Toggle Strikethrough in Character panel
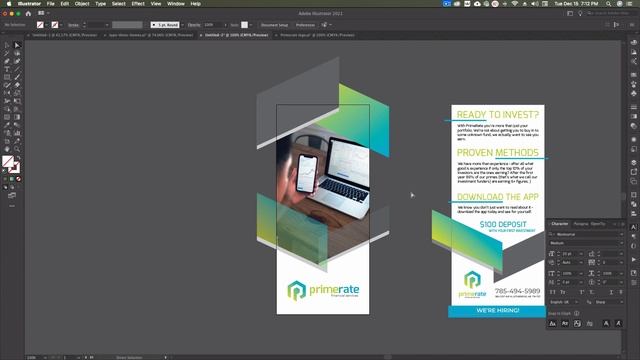The image size is (640, 360). 620,292
